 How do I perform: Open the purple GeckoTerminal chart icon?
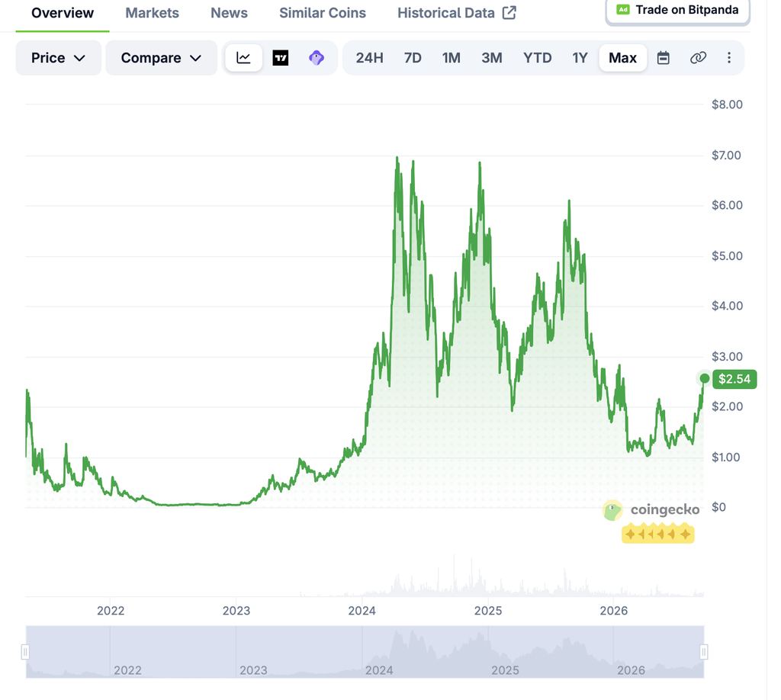point(317,58)
